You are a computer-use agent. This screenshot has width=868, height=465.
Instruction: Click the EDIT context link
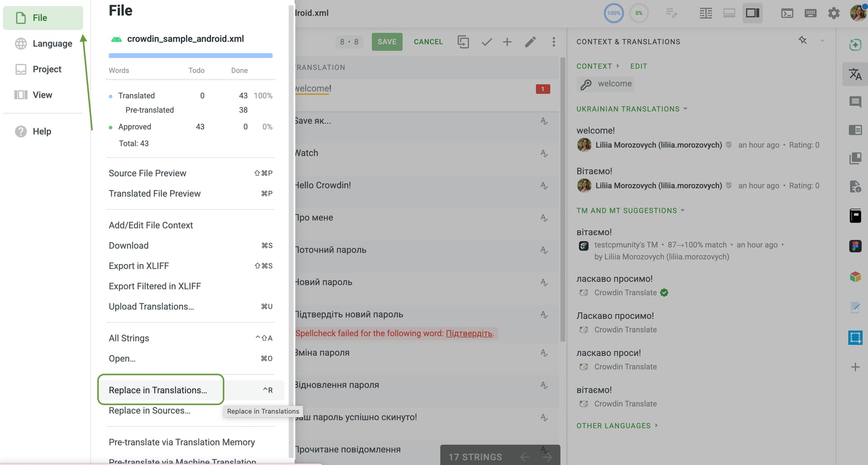click(639, 66)
